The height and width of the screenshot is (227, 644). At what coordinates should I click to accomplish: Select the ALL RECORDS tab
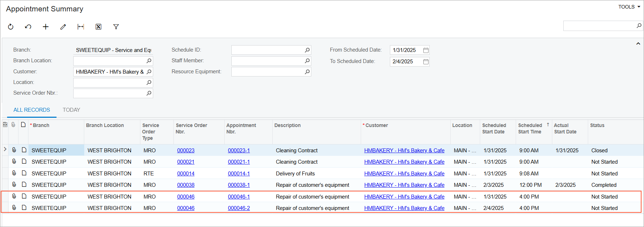click(x=32, y=110)
